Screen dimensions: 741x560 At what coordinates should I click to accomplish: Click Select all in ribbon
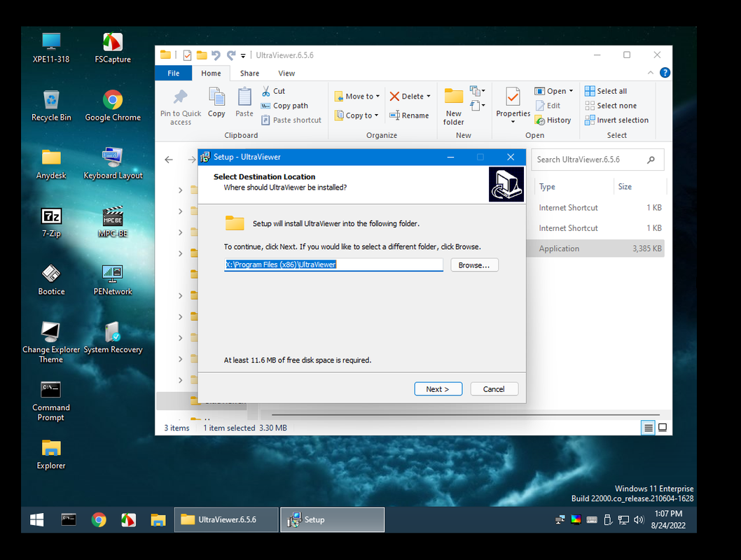click(606, 91)
